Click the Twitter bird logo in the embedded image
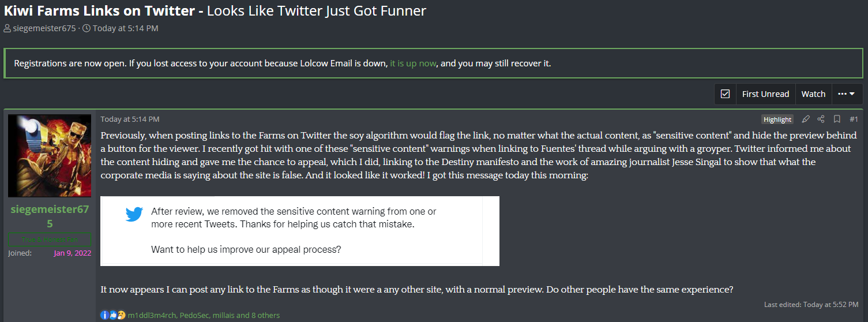 pos(134,215)
